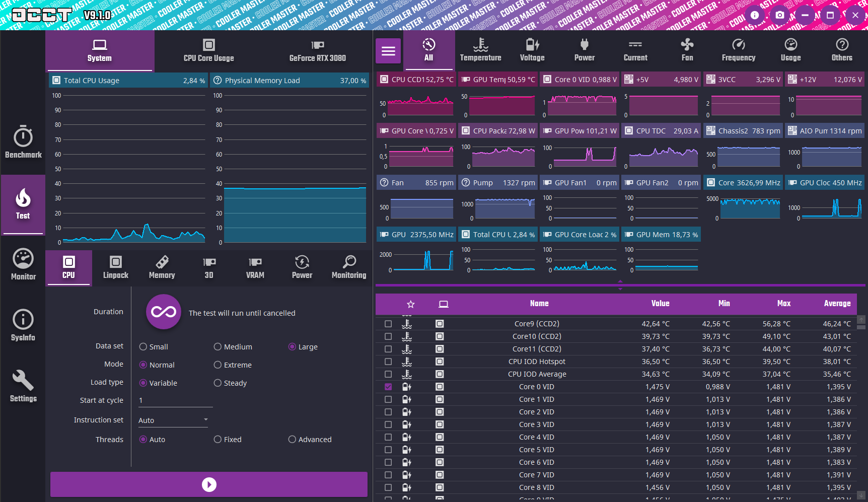Image resolution: width=868 pixels, height=502 pixels.
Task: Open the hamburger menu in sensor panel
Action: (x=388, y=51)
